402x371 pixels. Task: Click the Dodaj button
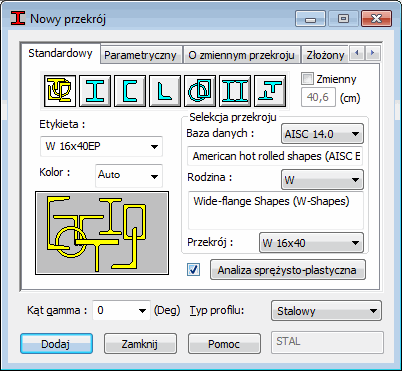click(x=56, y=344)
